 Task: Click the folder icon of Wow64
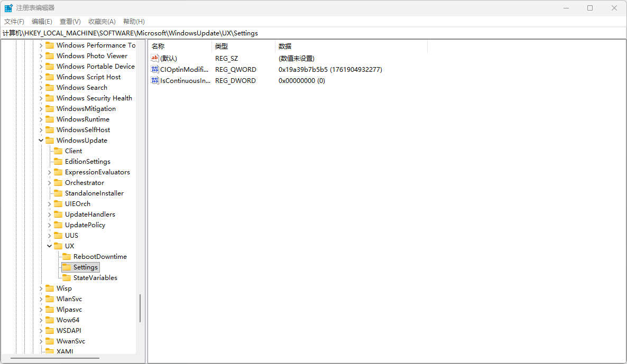(50, 320)
